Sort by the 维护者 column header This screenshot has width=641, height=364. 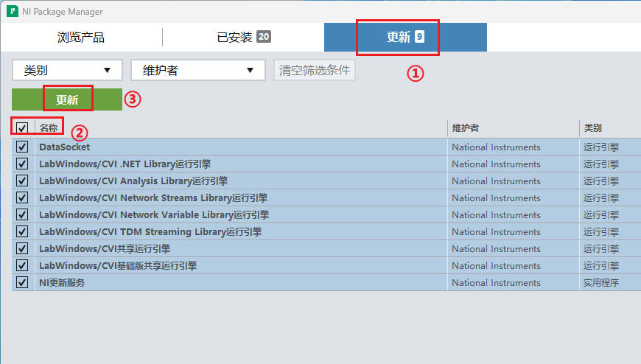pos(465,128)
